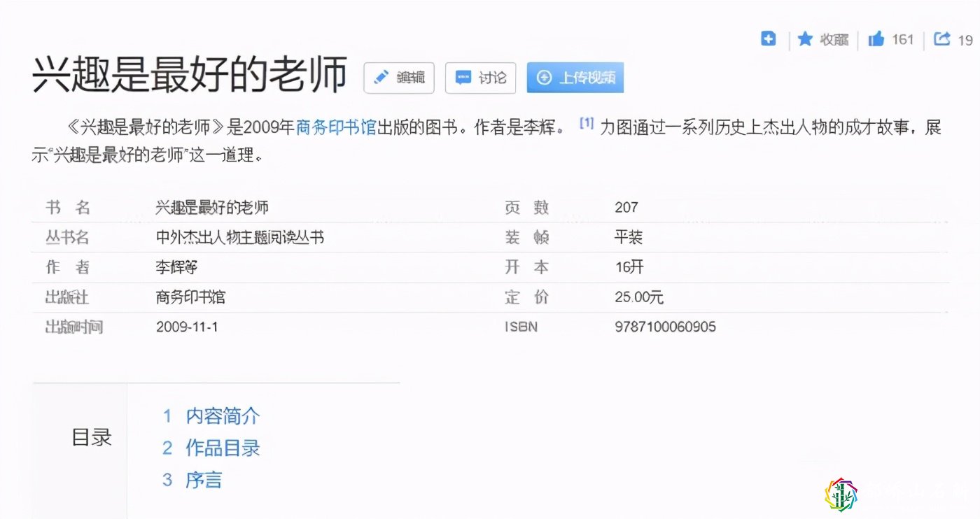This screenshot has height=519, width=980.
Task: Click ISBN value 9787100060905
Action: coord(665,327)
